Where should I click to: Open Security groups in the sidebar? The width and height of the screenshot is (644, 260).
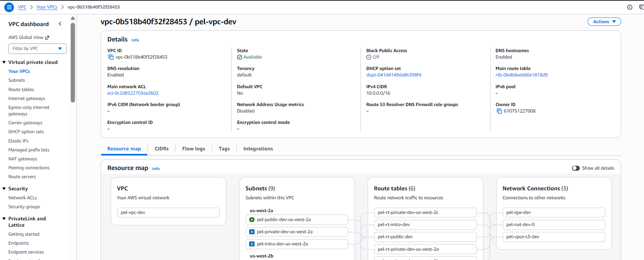(x=24, y=207)
